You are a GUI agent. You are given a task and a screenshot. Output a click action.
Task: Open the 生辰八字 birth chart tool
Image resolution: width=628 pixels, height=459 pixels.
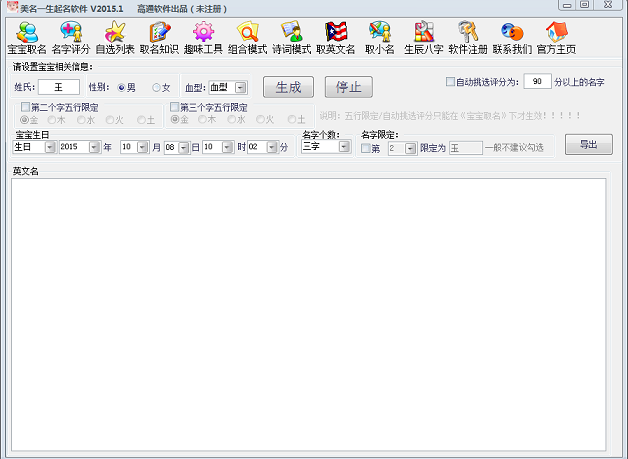[x=424, y=38]
